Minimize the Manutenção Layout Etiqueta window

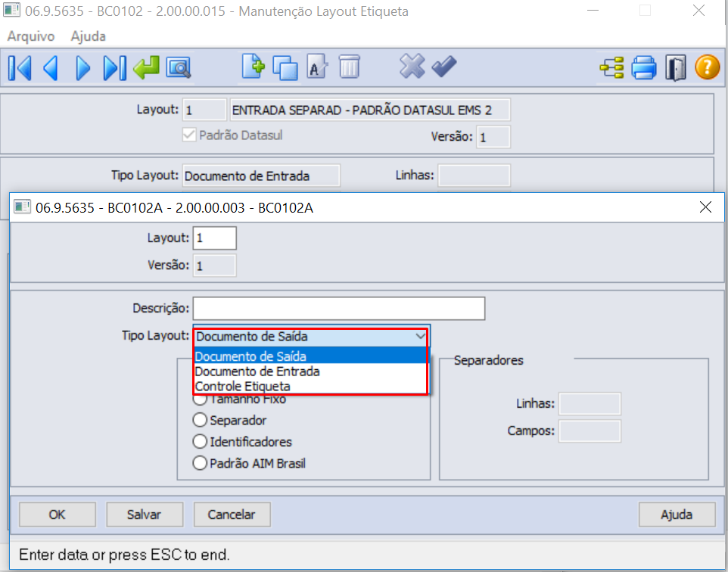[x=593, y=11]
